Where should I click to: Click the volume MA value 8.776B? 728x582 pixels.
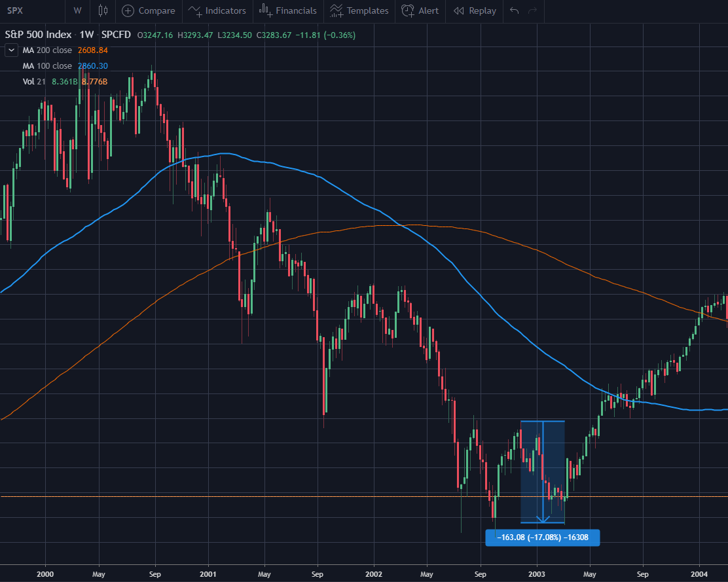[x=95, y=82]
